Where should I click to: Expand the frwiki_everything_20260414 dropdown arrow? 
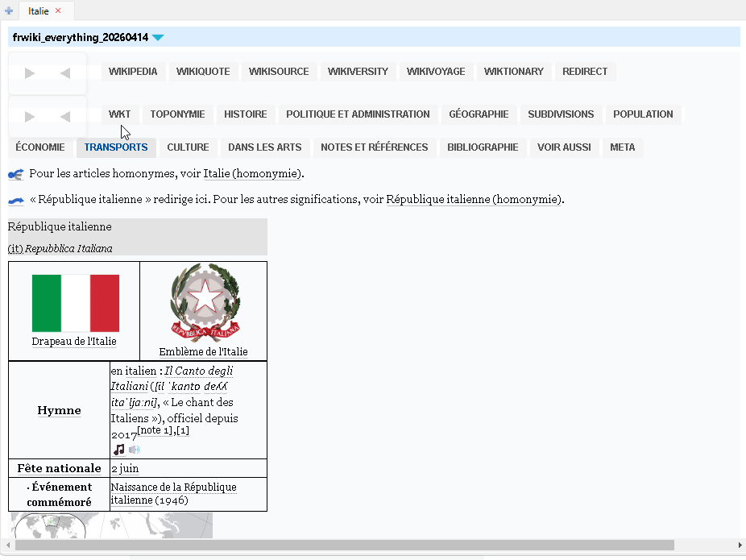coord(158,38)
